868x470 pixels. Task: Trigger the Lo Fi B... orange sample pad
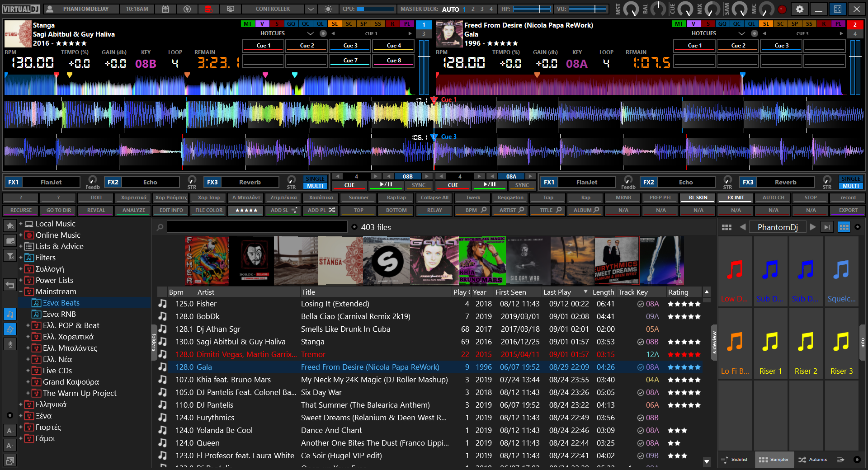[735, 343]
